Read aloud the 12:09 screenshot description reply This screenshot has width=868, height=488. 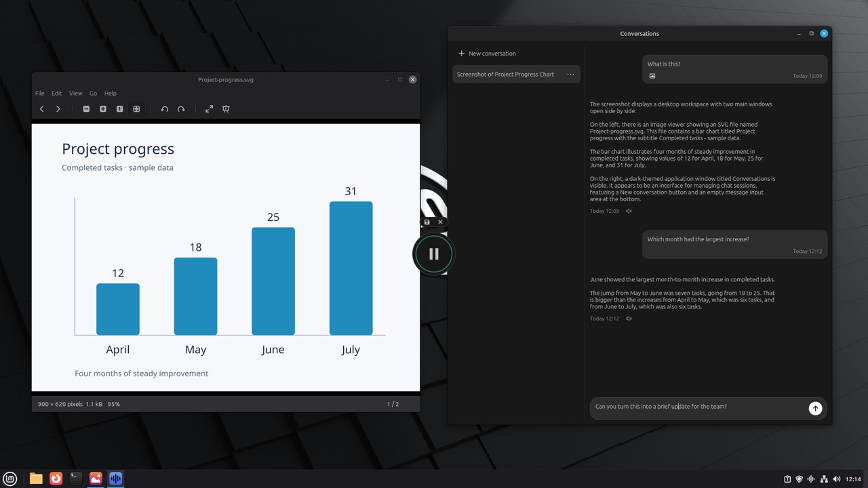click(x=629, y=211)
